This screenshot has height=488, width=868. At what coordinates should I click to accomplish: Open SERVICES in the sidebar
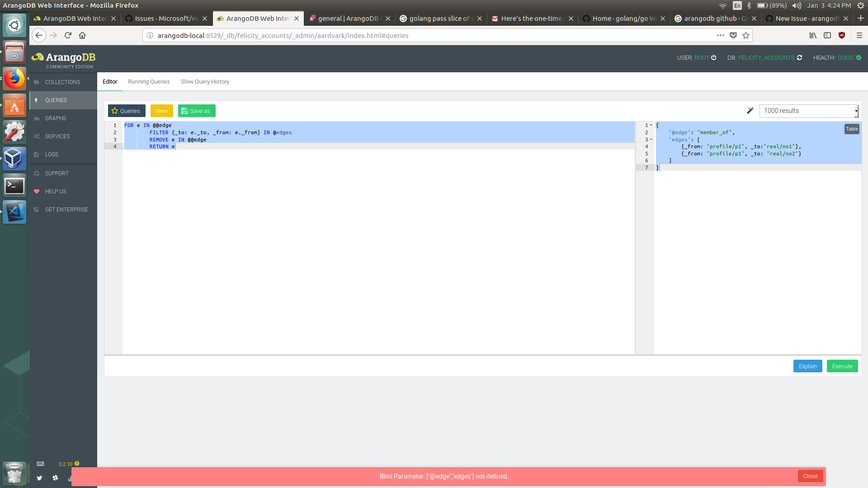coord(63,136)
